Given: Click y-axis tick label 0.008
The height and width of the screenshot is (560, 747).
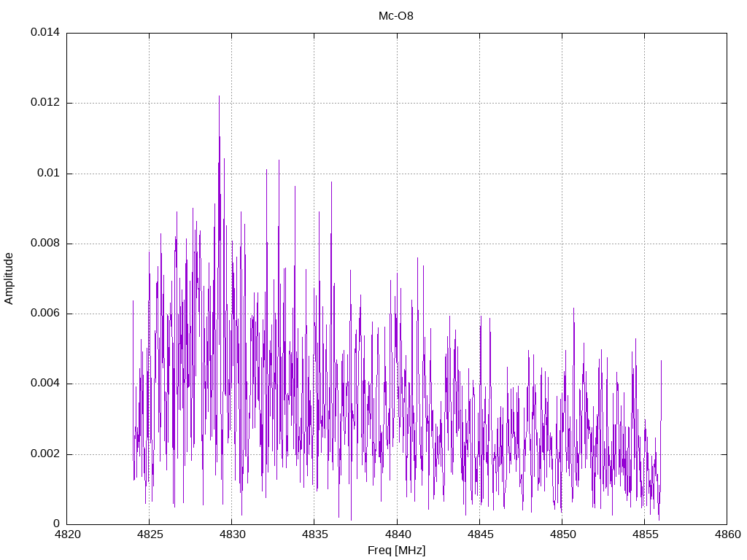Looking at the screenshot, I should (45, 244).
